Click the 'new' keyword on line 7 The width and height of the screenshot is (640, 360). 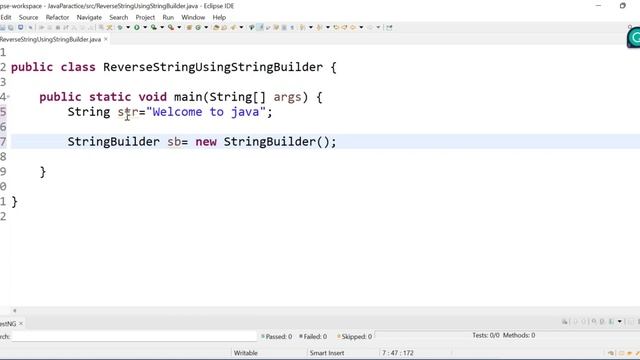[206, 142]
